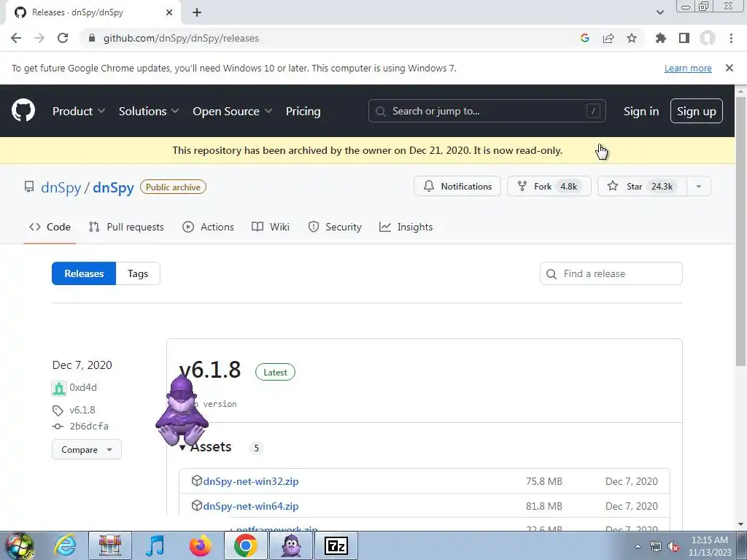This screenshot has height=560, width=747.
Task: Open the Compare dropdown
Action: pyautogui.click(x=87, y=449)
